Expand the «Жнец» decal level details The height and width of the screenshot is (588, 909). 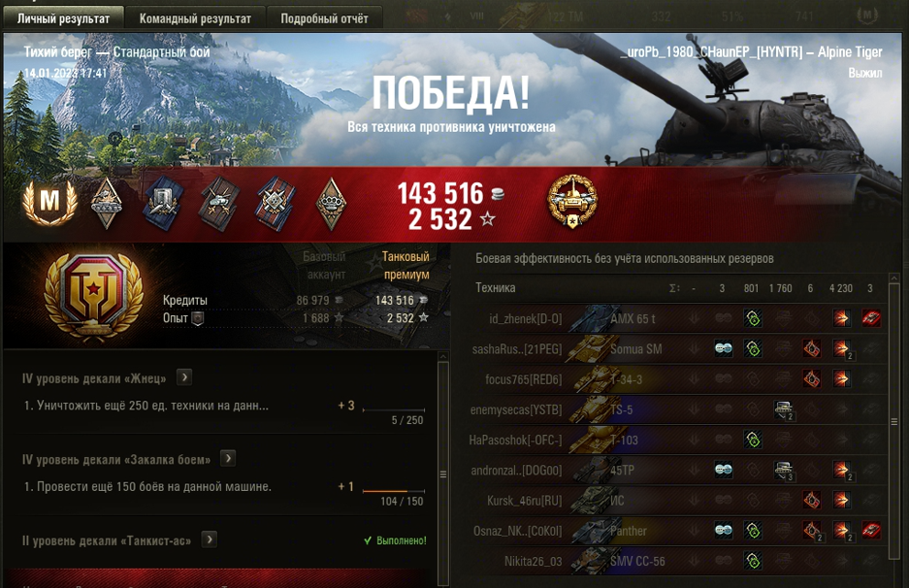[184, 377]
